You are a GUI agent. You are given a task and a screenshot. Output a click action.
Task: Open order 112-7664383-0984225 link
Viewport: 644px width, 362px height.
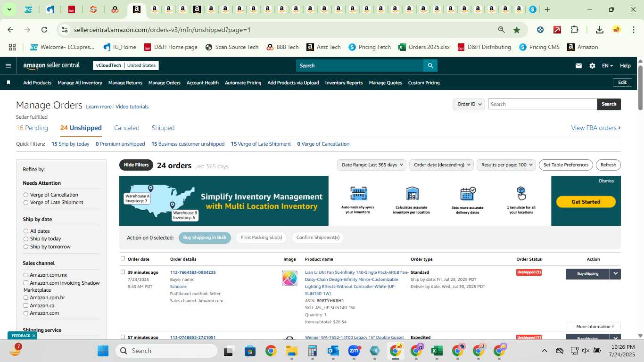tap(193, 272)
